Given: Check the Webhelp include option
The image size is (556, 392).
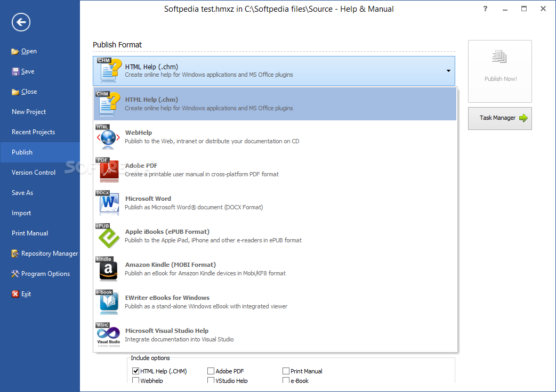Looking at the screenshot, I should 135,380.
